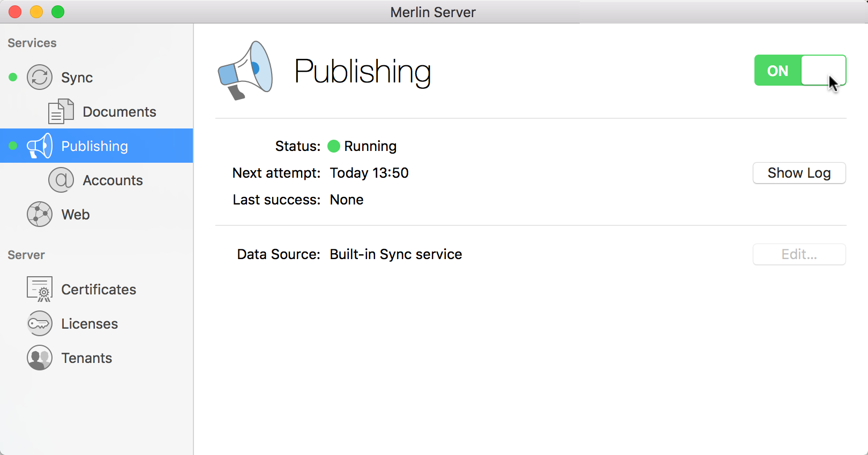868x455 pixels.
Task: Click green status dot beside Publishing in sidebar
Action: (x=13, y=146)
